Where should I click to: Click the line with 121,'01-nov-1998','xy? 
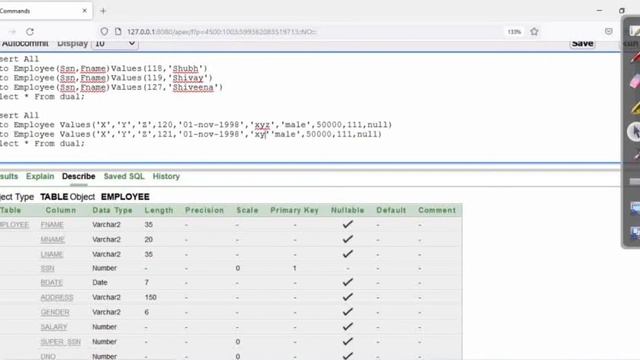click(191, 134)
